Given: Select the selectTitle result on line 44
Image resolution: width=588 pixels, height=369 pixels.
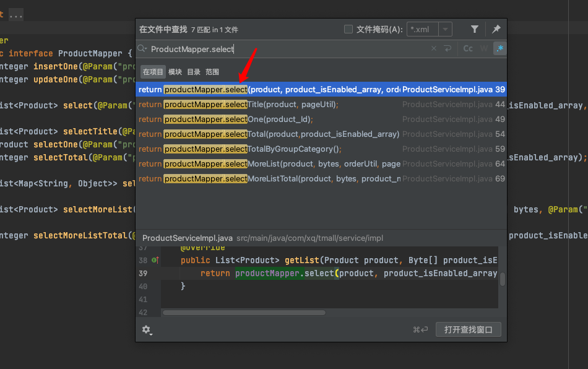Looking at the screenshot, I should coord(321,104).
